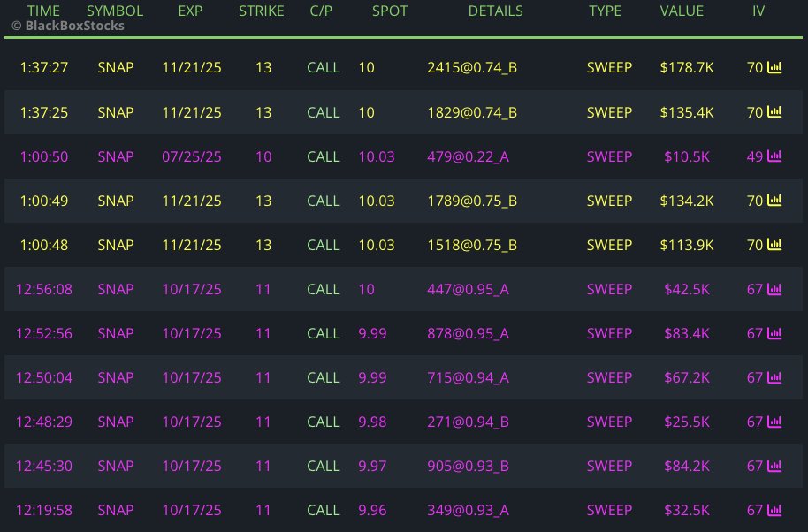Click EXP 11/21/25 in 1:00:48 row
The width and height of the screenshot is (808, 532).
(x=192, y=245)
